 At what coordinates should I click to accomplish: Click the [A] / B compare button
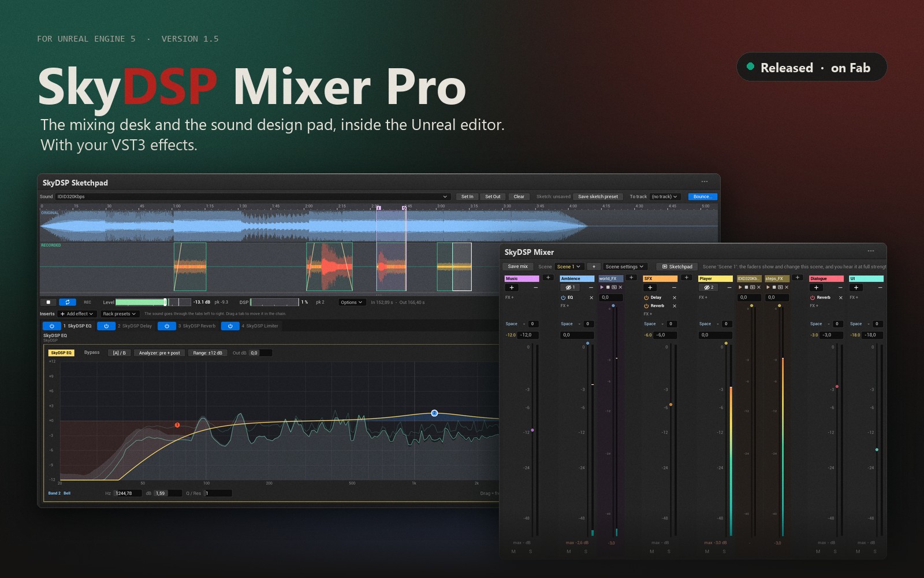coord(120,353)
